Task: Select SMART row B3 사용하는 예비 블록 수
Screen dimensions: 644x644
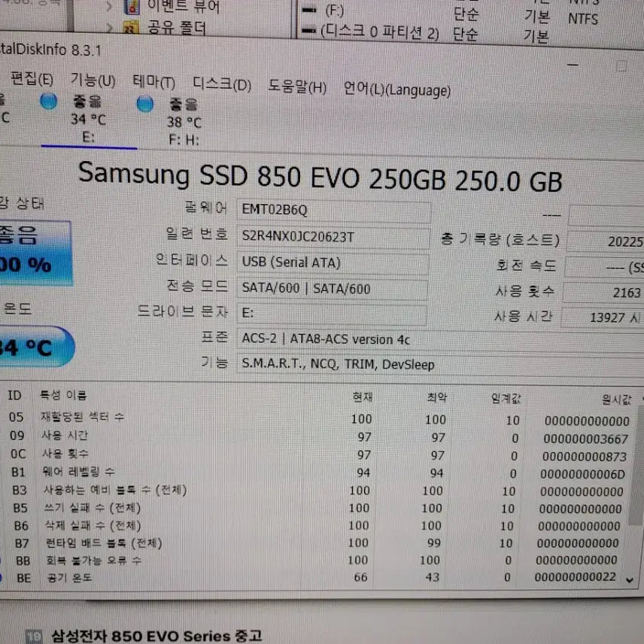Action: [x=319, y=491]
